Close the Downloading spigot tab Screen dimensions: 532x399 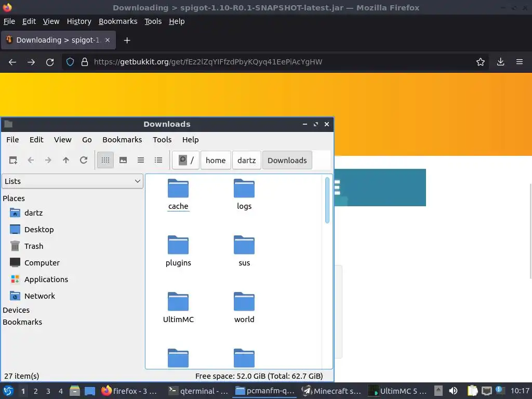tap(107, 40)
